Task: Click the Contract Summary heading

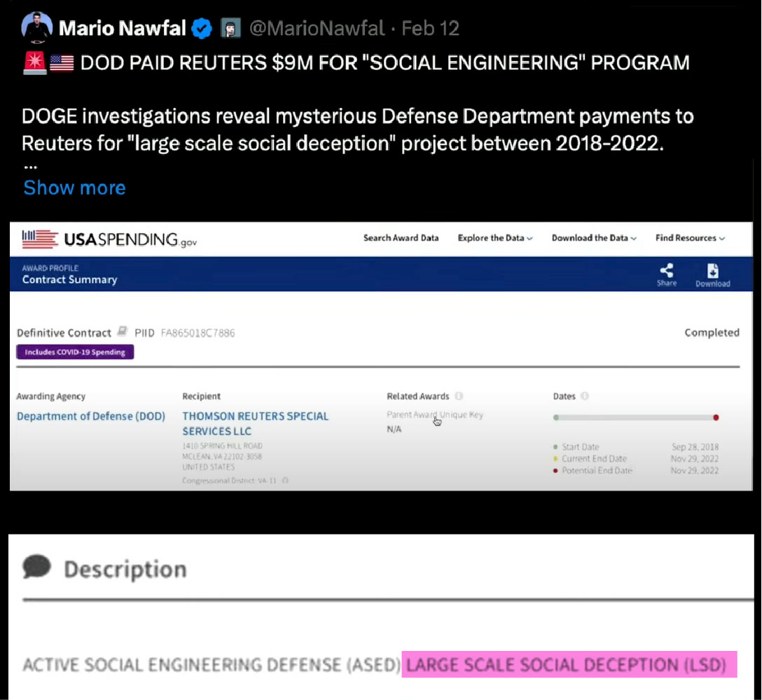Action: pos(69,280)
